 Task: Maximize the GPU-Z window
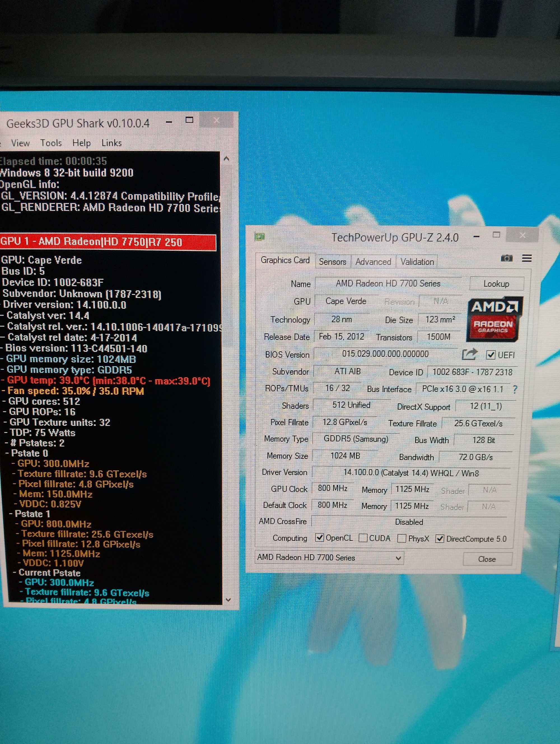coord(496,235)
